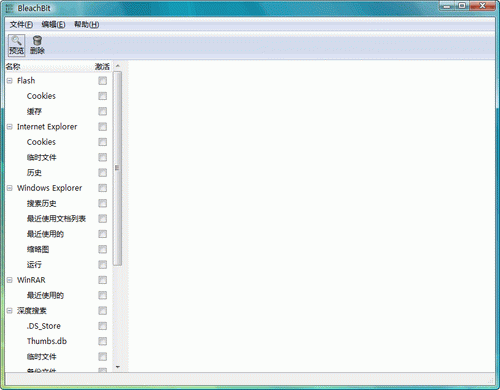Check the .DS_Store checkbox
This screenshot has width=500, height=390.
point(103,326)
